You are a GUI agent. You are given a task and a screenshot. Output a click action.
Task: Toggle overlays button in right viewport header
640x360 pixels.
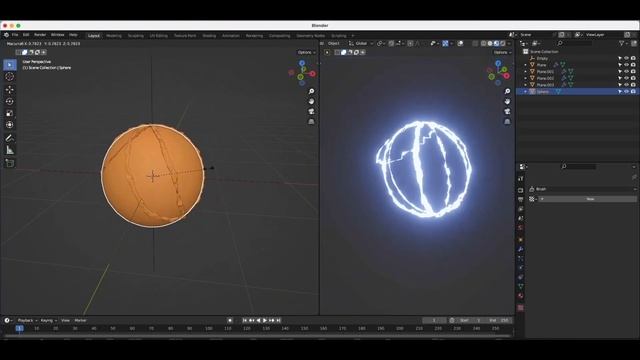pos(460,43)
